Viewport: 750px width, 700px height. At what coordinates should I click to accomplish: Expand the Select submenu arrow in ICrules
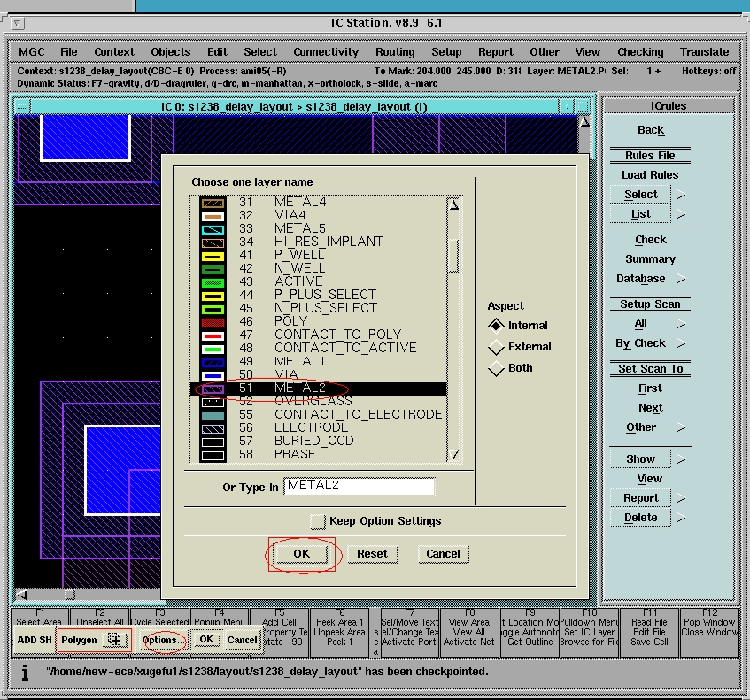pos(682,195)
